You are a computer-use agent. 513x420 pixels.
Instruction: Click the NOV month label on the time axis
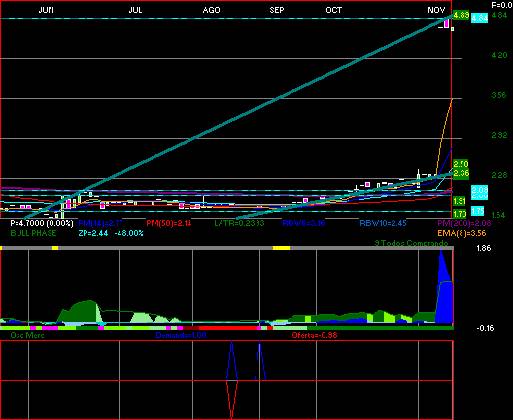pos(436,10)
